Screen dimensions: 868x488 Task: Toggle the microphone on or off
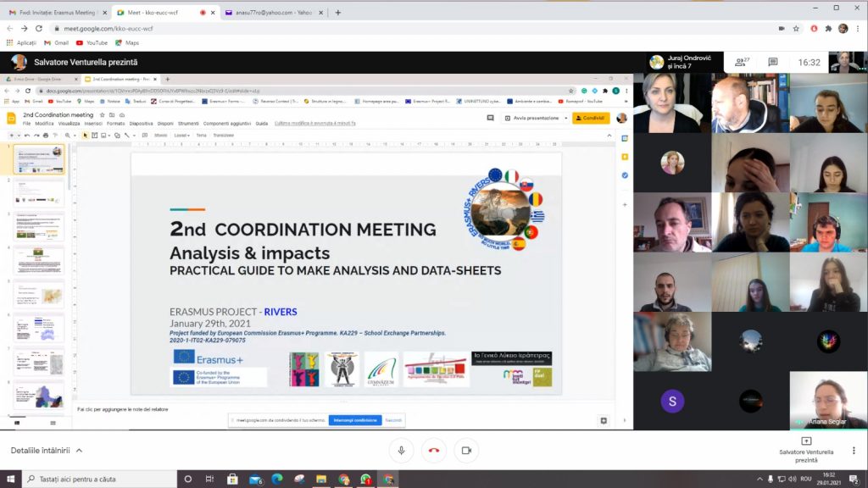coord(401,451)
